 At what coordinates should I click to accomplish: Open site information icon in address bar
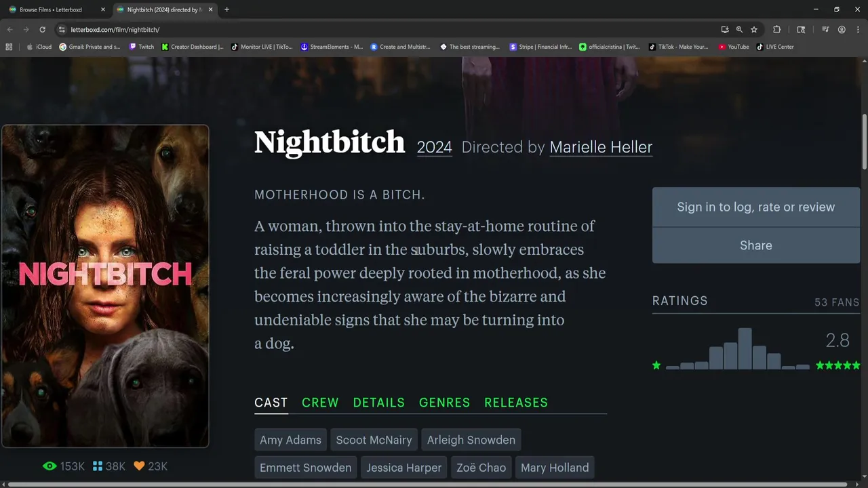[62, 30]
